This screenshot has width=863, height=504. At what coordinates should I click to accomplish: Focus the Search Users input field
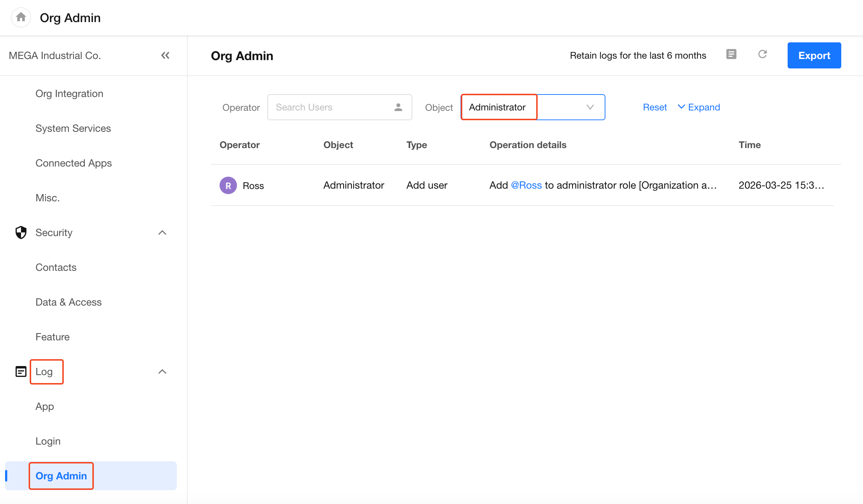(x=330, y=107)
